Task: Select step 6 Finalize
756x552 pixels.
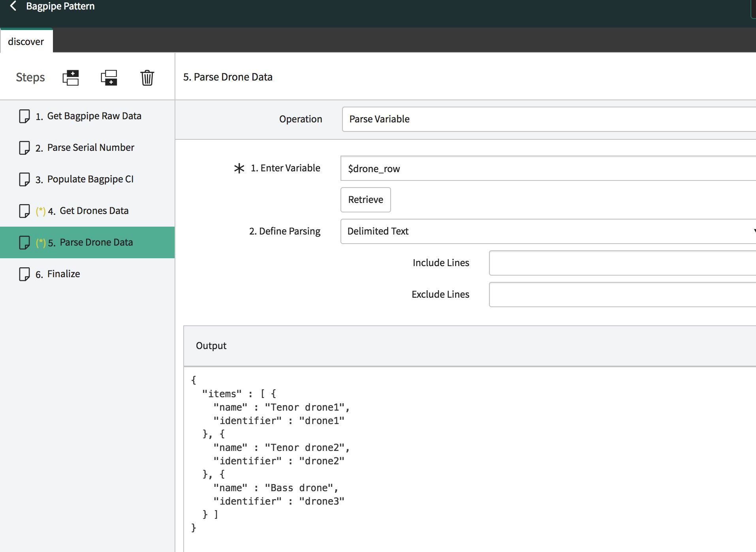Action: tap(87, 274)
